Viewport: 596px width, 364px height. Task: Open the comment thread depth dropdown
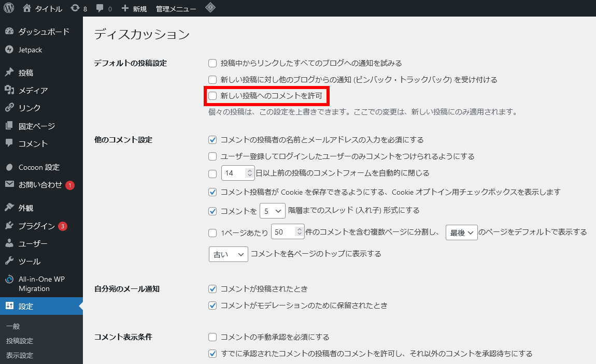(272, 211)
